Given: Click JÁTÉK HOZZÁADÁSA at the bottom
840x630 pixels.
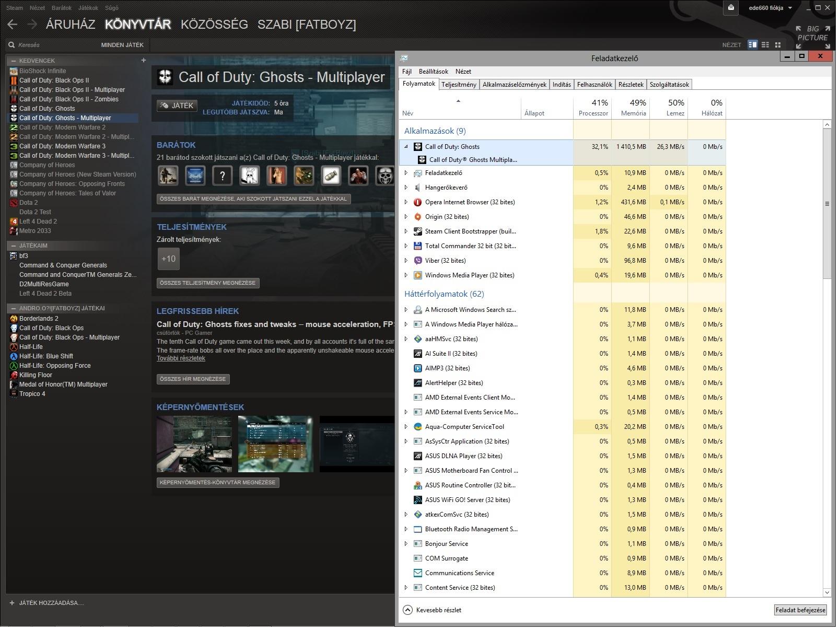Looking at the screenshot, I should tap(46, 603).
